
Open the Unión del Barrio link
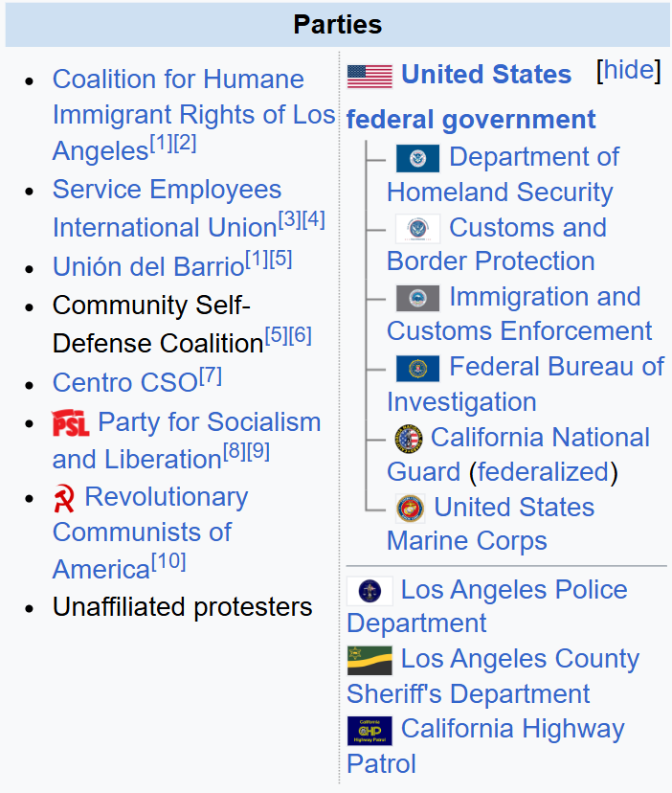148,266
